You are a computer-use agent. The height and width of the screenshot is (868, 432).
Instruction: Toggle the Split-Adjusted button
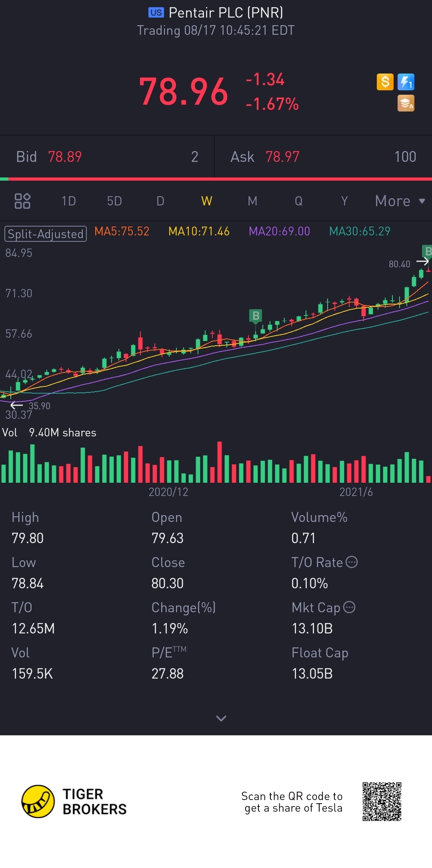pyautogui.click(x=46, y=234)
